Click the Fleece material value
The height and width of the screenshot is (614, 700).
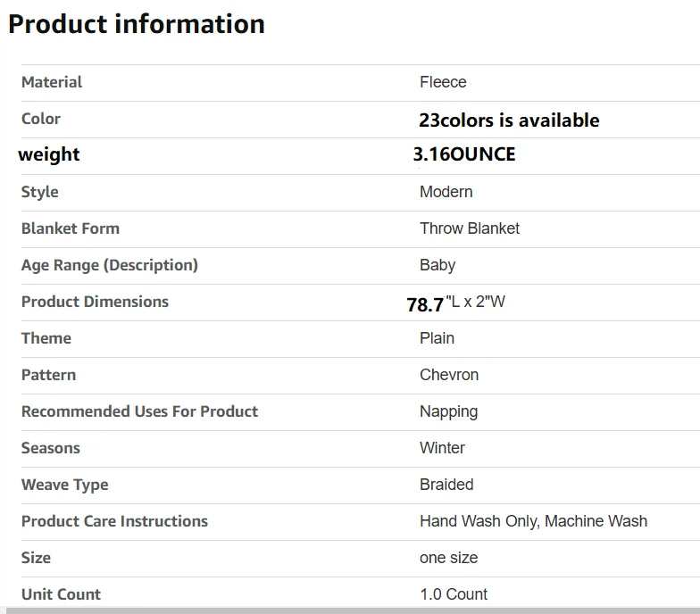click(x=443, y=82)
